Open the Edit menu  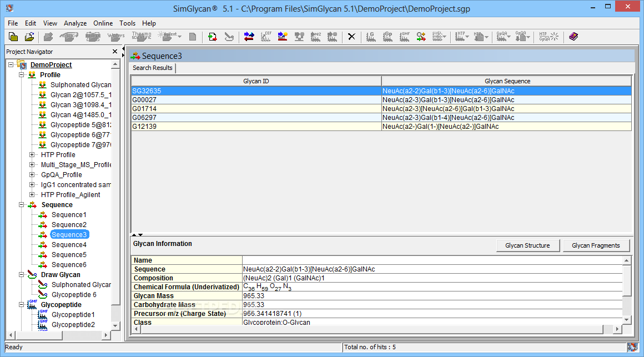31,23
